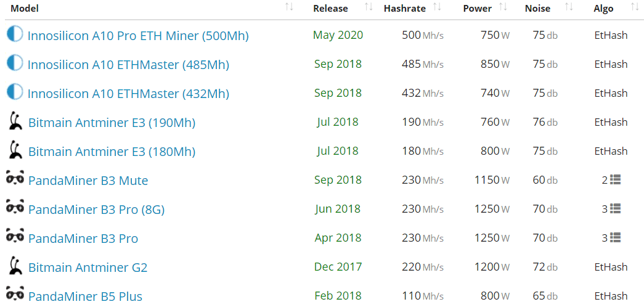Click the panda icon beside PandaMiner B3 Mute

[x=15, y=179]
